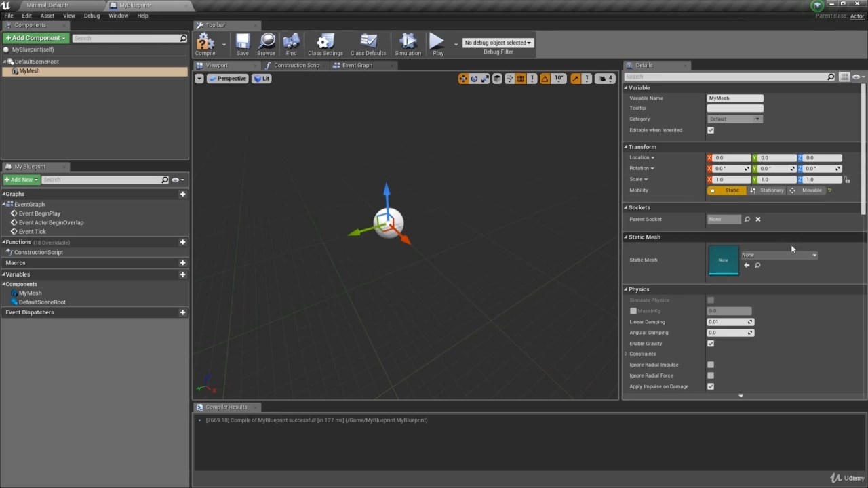Open Class Settings from toolbar
Image resolution: width=868 pixels, height=488 pixels.
[x=325, y=43]
